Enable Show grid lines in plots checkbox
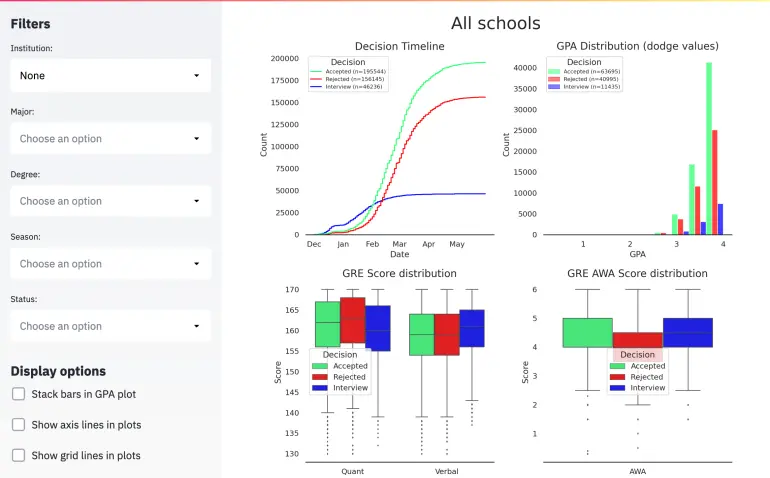The height and width of the screenshot is (478, 770). click(x=19, y=455)
